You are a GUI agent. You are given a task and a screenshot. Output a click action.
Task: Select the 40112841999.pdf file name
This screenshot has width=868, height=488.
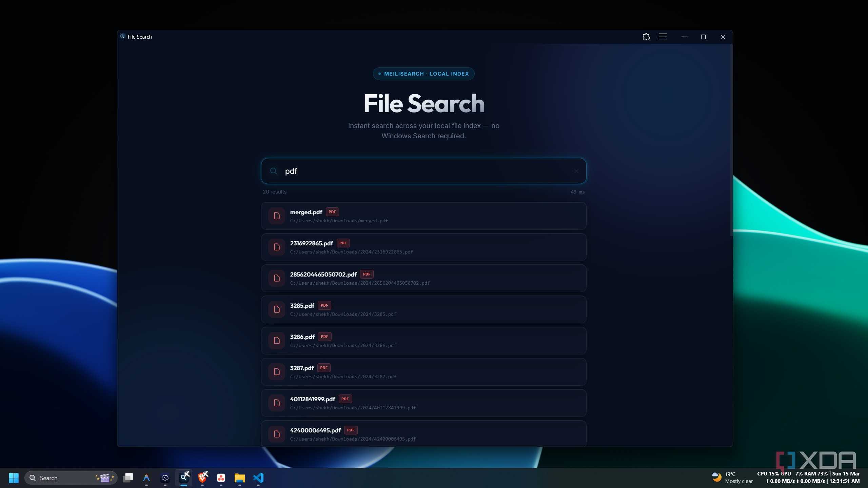(x=312, y=399)
